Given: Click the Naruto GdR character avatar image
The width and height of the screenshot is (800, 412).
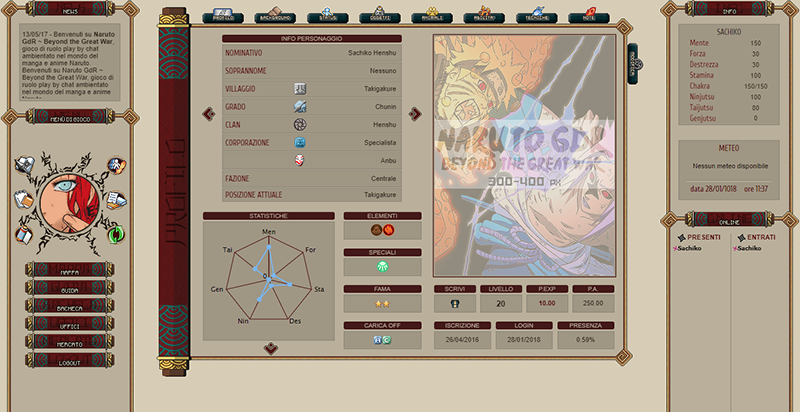Looking at the screenshot, I should click(x=524, y=156).
